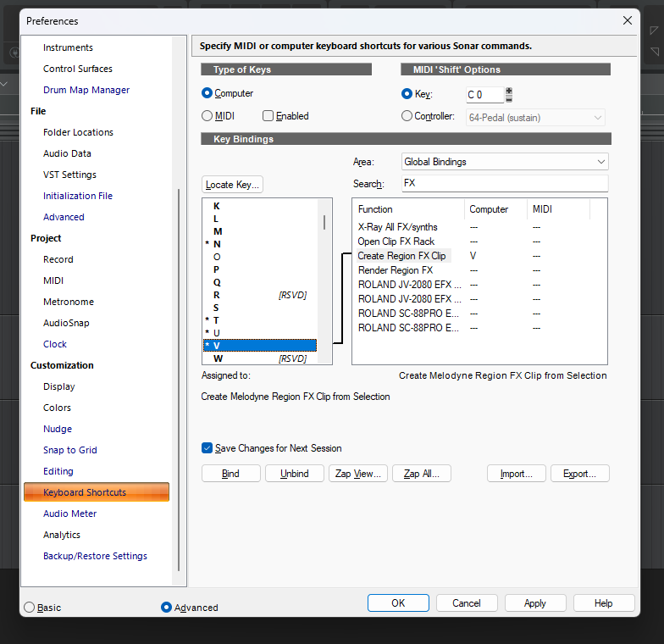Open the Area Global Bindings dropdown
The width and height of the screenshot is (664, 644).
(505, 161)
